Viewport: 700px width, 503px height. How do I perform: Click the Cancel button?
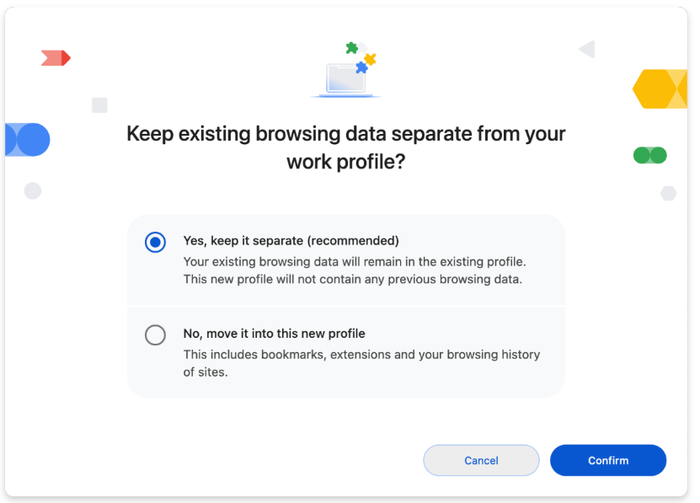point(481,460)
